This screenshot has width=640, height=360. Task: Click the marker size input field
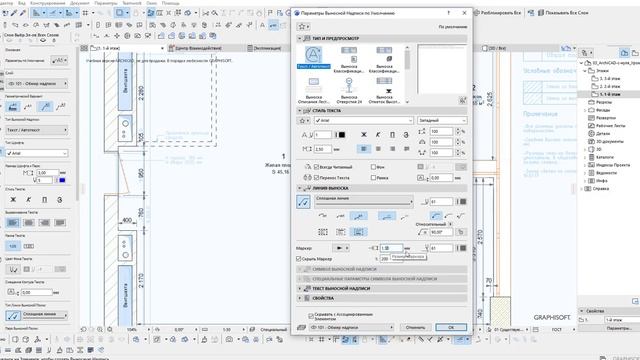coord(391,248)
